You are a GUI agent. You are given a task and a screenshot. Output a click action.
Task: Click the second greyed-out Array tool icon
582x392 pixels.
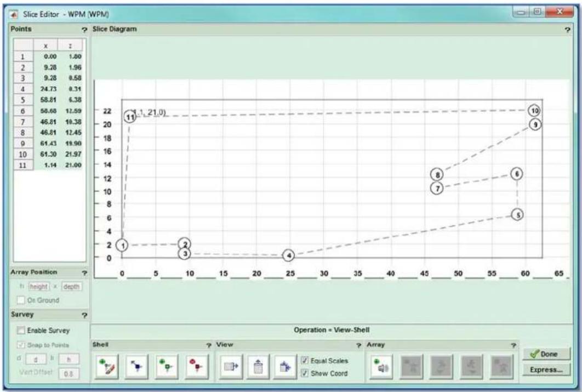[x=441, y=367]
